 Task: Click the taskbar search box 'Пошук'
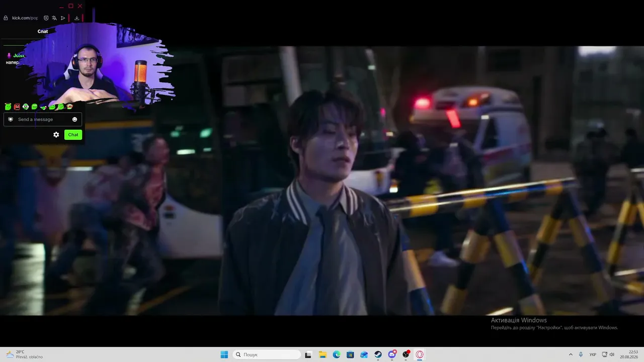pos(267,354)
